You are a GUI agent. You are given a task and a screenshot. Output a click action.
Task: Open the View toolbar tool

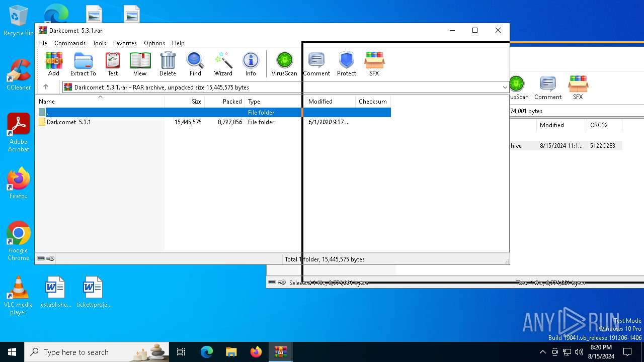[x=140, y=64]
